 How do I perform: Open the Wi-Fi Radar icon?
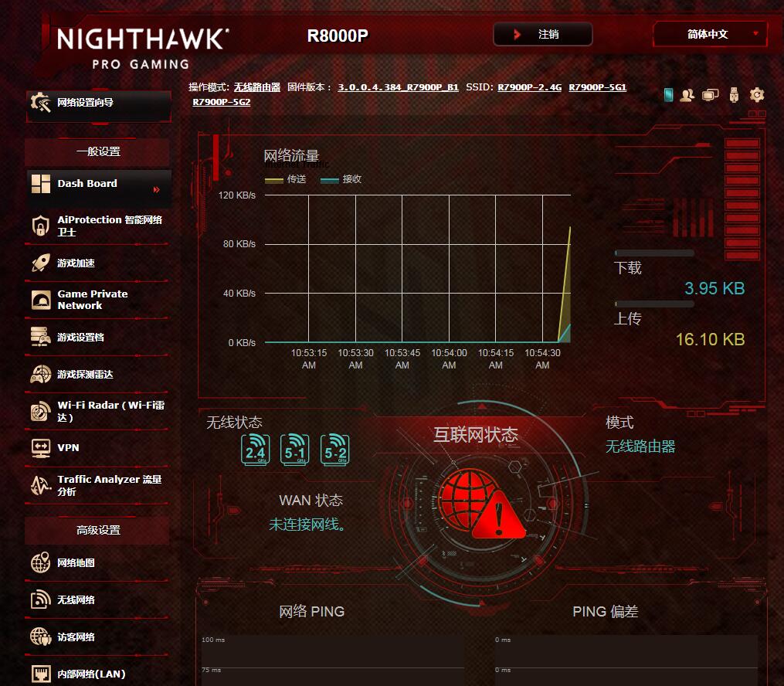point(40,411)
